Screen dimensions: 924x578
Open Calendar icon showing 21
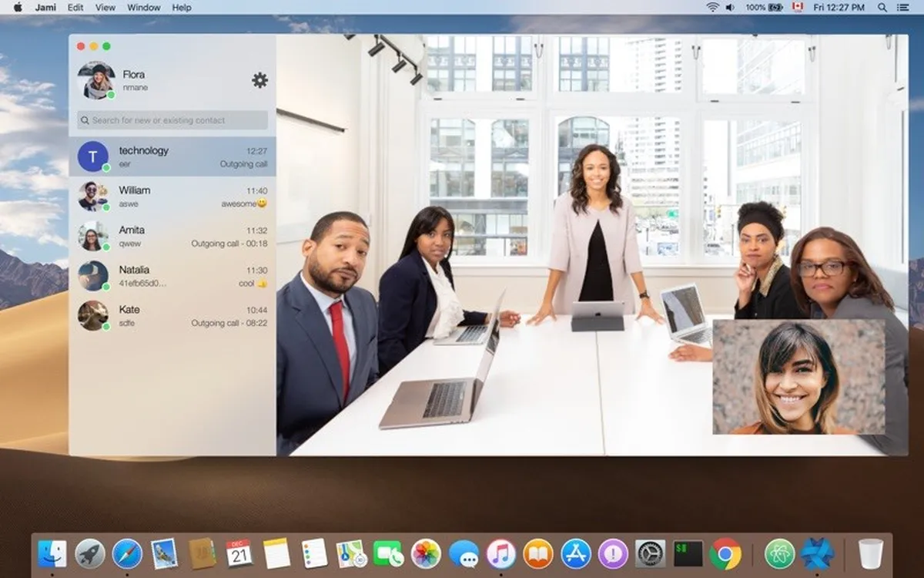point(239,553)
